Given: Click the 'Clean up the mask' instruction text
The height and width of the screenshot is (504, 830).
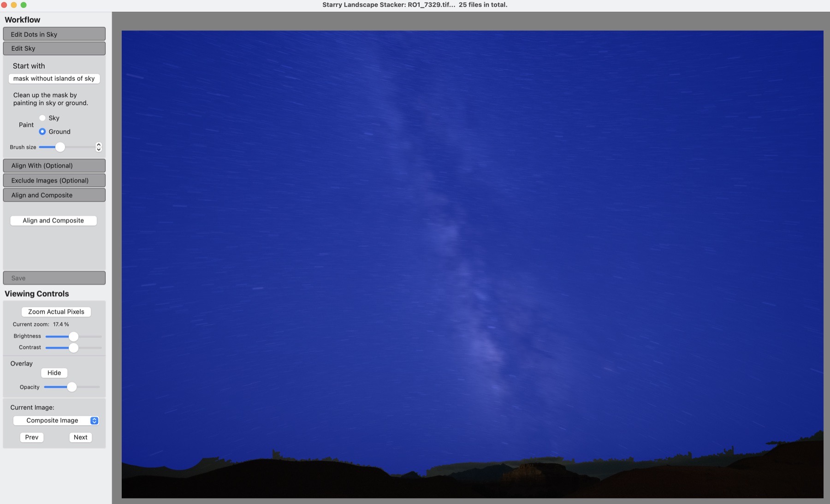Looking at the screenshot, I should (51, 99).
